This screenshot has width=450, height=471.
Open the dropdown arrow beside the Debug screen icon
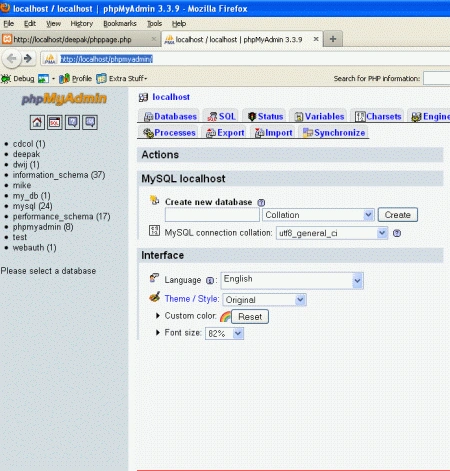coord(53,79)
